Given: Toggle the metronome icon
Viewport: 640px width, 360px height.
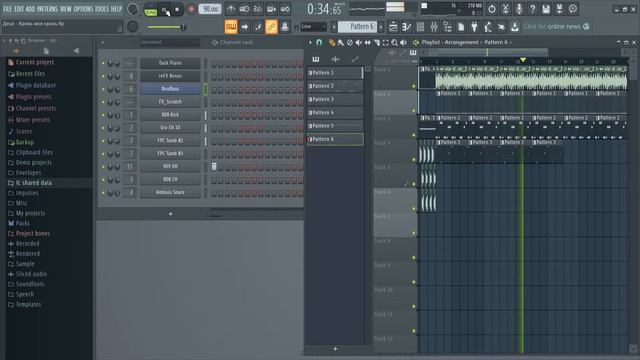Looking at the screenshot, I should click(231, 9).
